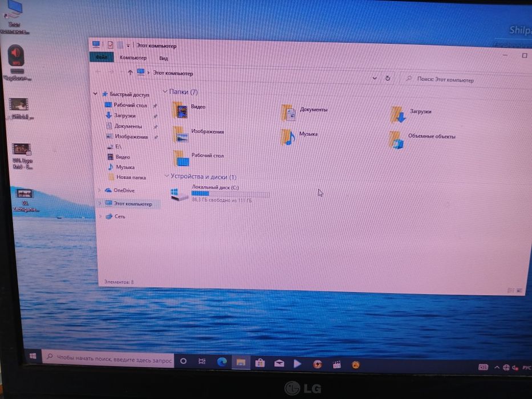Launch Microsoft Edge from taskbar
Viewport: 532px width, 399px height.
pyautogui.click(x=222, y=362)
